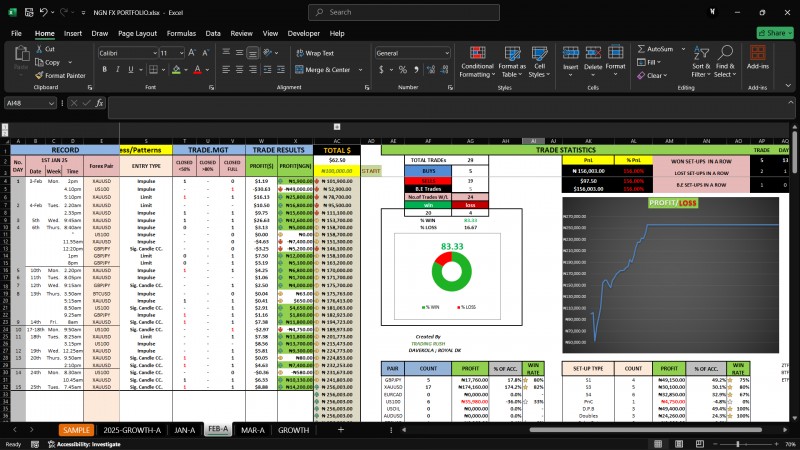
Task: Click the zoom slider in status bar
Action: (738, 444)
